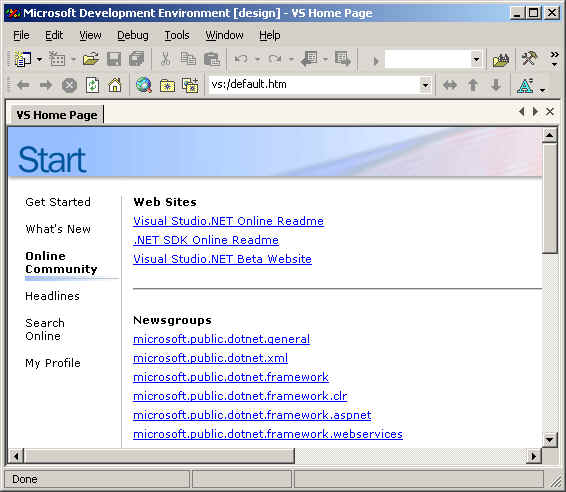Click the New Project toolbar icon

22,59
